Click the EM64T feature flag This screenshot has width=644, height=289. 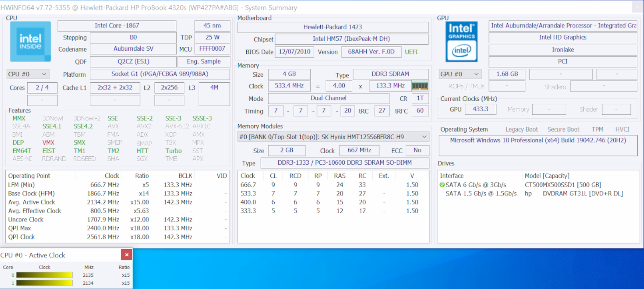(x=22, y=151)
